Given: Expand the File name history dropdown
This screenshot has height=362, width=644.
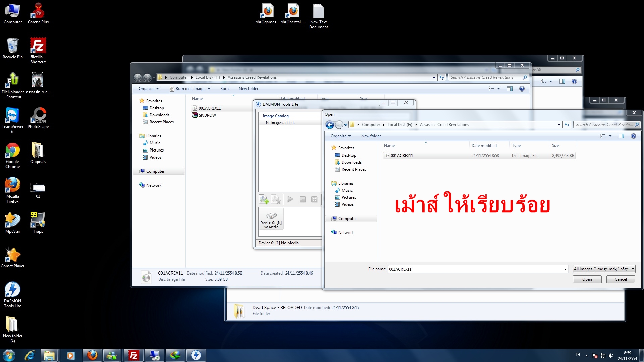Looking at the screenshot, I should [x=566, y=269].
